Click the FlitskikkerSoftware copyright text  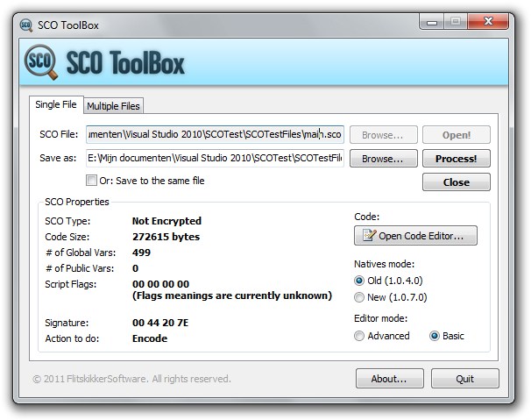point(131,379)
